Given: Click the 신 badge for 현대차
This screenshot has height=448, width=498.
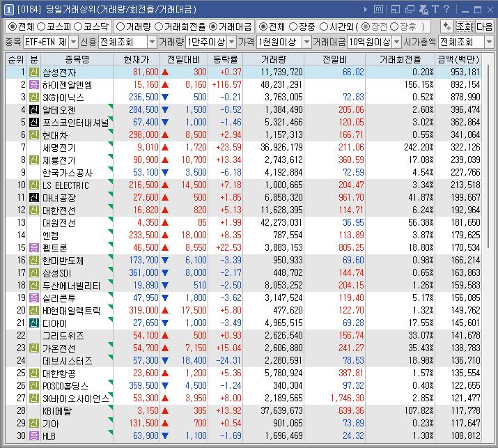Looking at the screenshot, I should point(34,134).
